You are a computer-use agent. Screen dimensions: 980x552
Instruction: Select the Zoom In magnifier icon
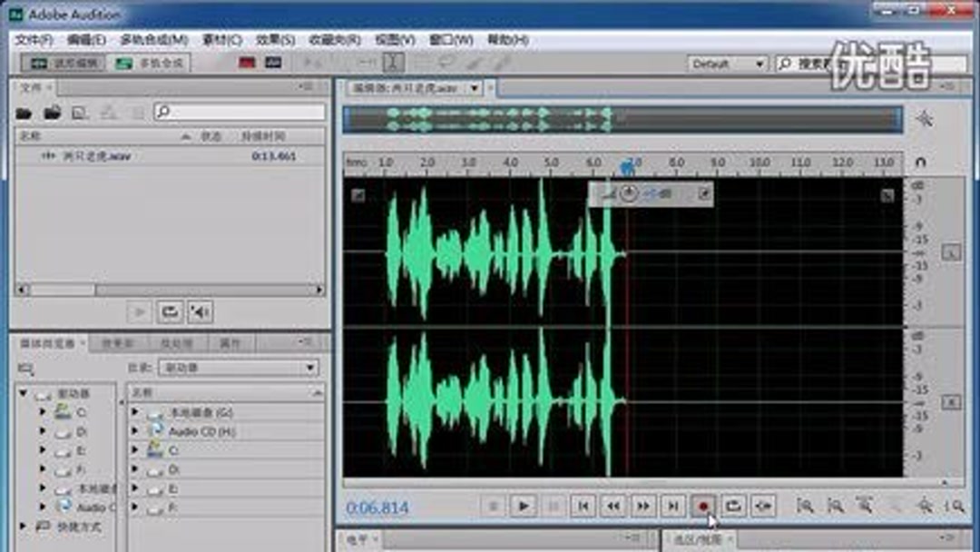coord(802,507)
